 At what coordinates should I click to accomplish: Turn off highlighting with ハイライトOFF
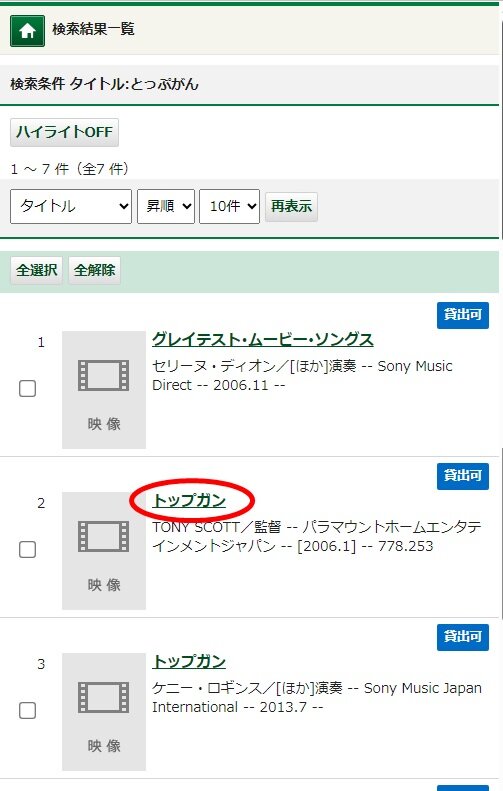[65, 133]
